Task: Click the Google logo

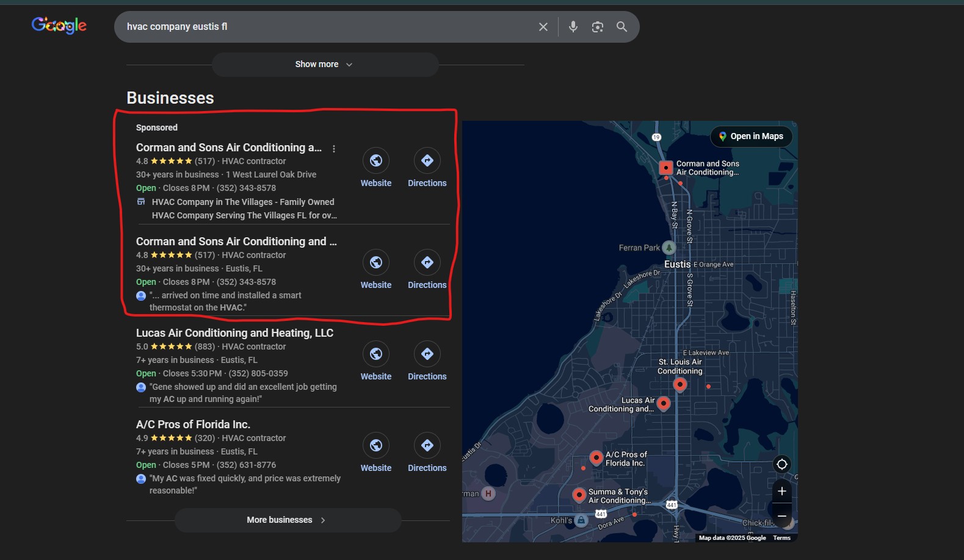Action: [x=59, y=26]
